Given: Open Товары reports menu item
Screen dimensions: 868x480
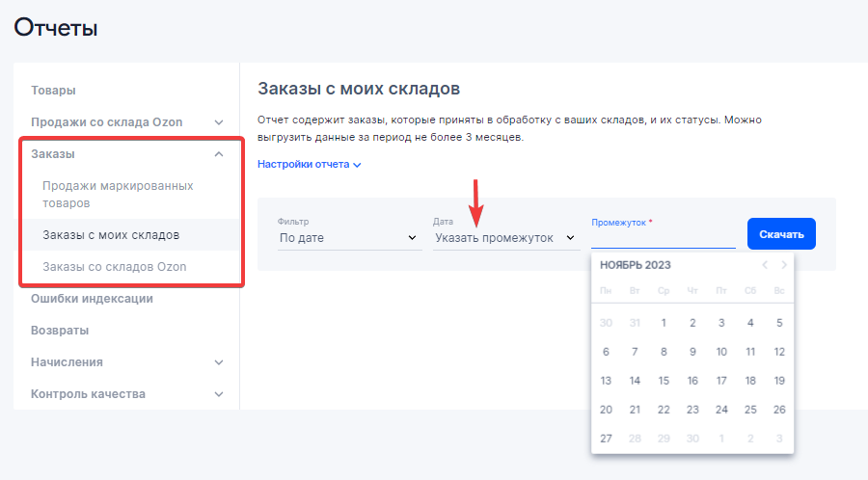Looking at the screenshot, I should tap(53, 91).
